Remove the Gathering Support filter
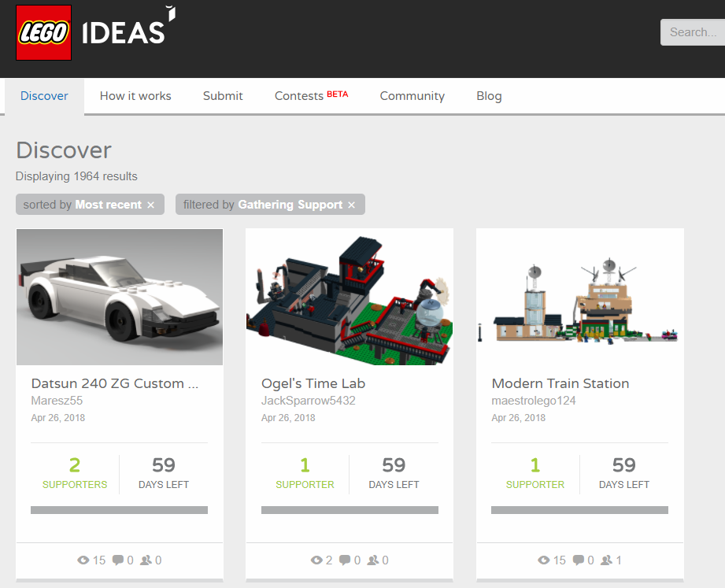The height and width of the screenshot is (588, 725). pos(351,205)
